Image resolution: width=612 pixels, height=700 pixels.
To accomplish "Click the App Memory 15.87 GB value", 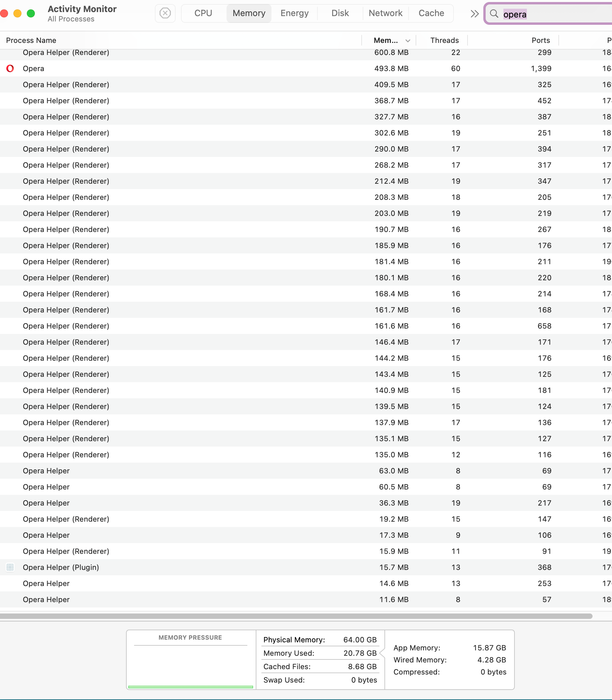I will (x=489, y=647).
